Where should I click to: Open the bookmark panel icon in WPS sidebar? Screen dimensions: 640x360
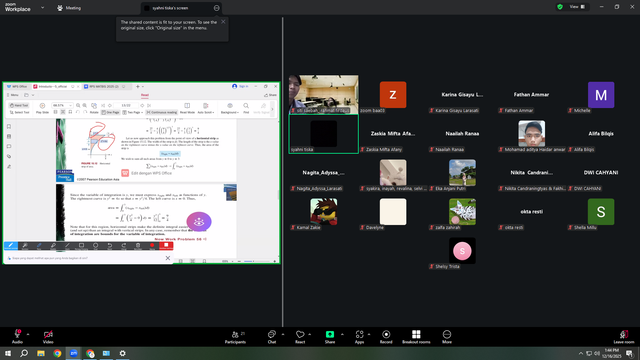click(9, 127)
